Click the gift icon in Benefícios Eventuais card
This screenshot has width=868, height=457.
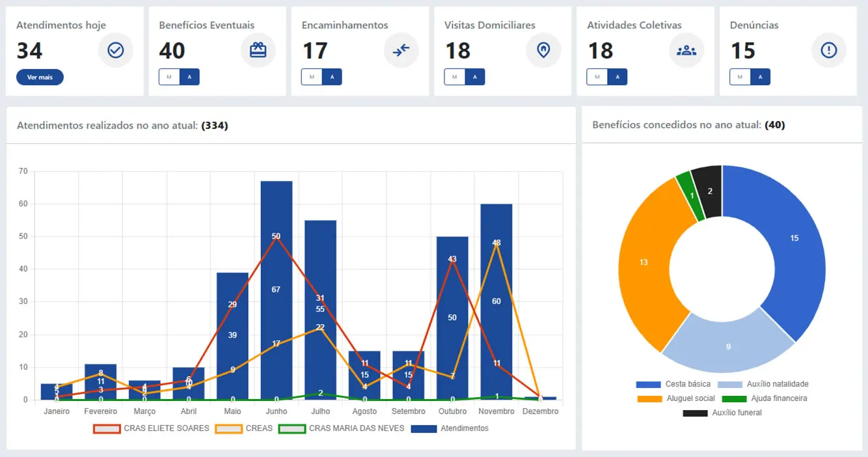(258, 50)
